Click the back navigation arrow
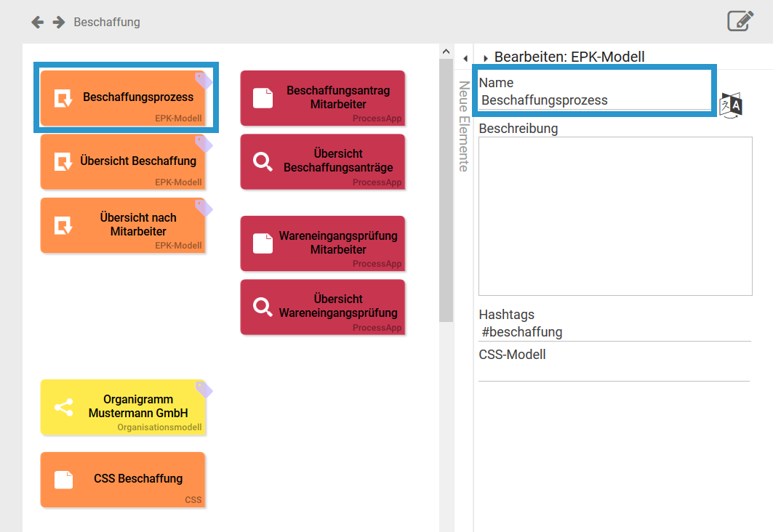The image size is (773, 532). click(x=37, y=22)
